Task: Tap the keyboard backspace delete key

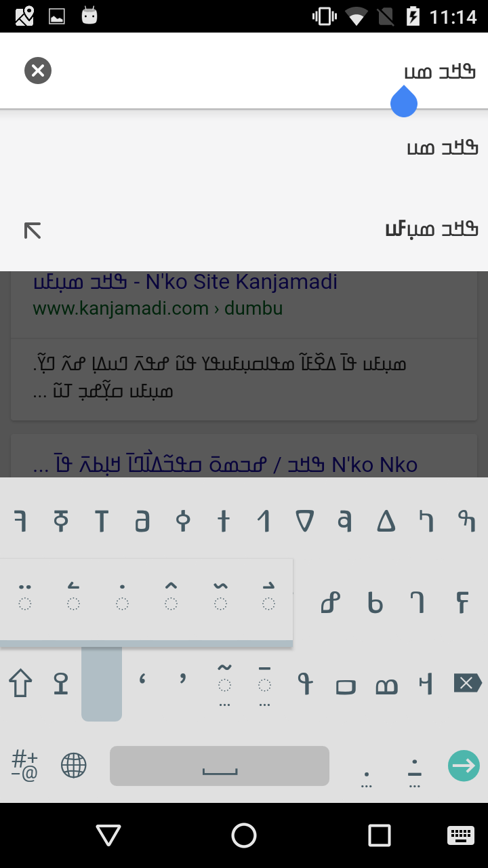Action: [468, 684]
